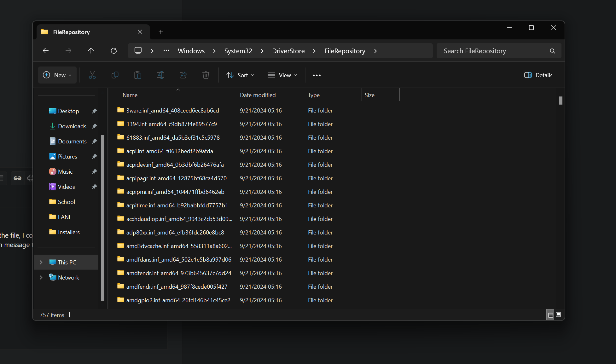Go back with the left arrow button

46,51
